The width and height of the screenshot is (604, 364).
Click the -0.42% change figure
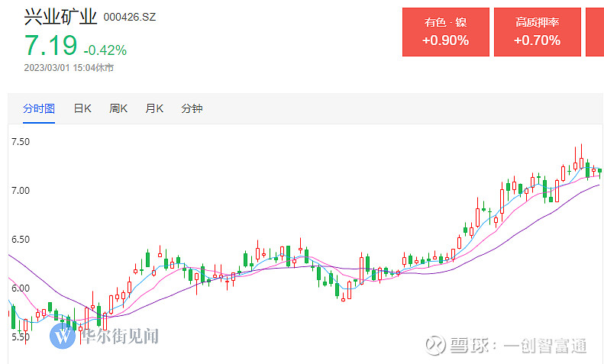(x=105, y=50)
